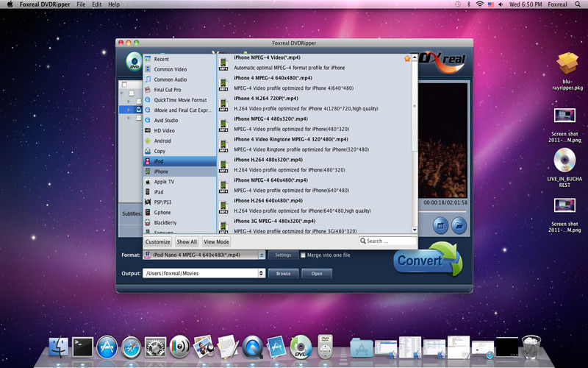Open the Help menu
The image size is (588, 368).
click(114, 4)
